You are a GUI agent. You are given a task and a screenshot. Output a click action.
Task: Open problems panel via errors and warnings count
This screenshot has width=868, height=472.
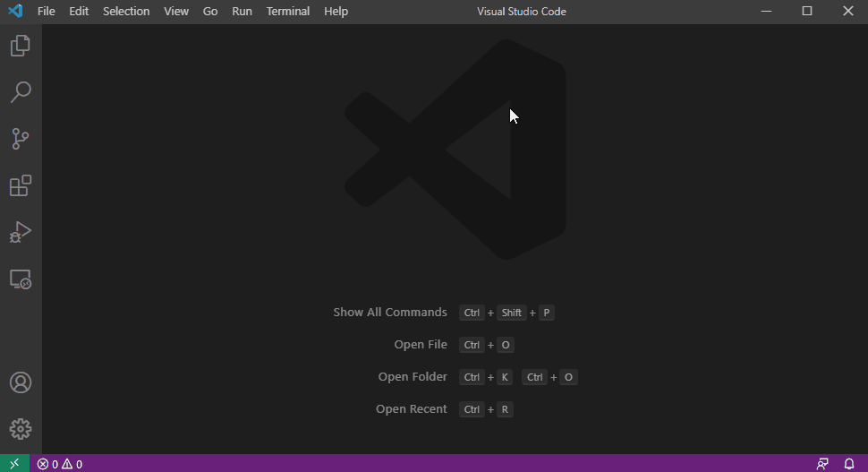(x=60, y=464)
